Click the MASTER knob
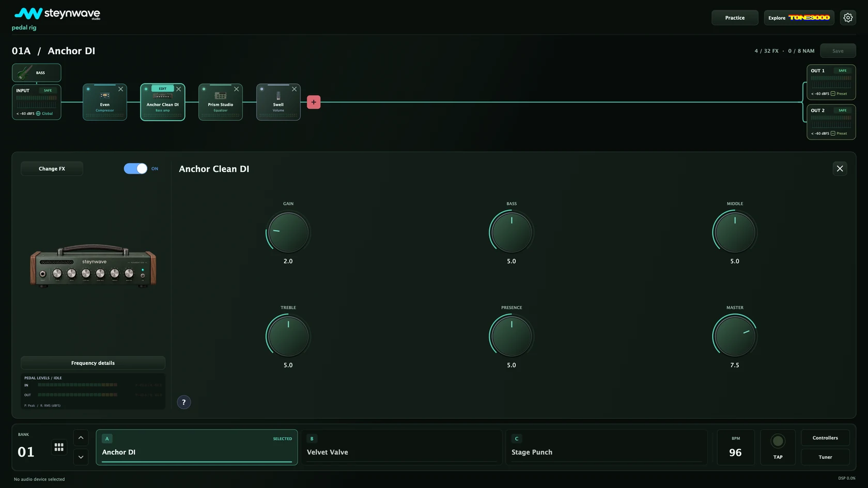Viewport: 868px width, 488px height. tap(735, 336)
